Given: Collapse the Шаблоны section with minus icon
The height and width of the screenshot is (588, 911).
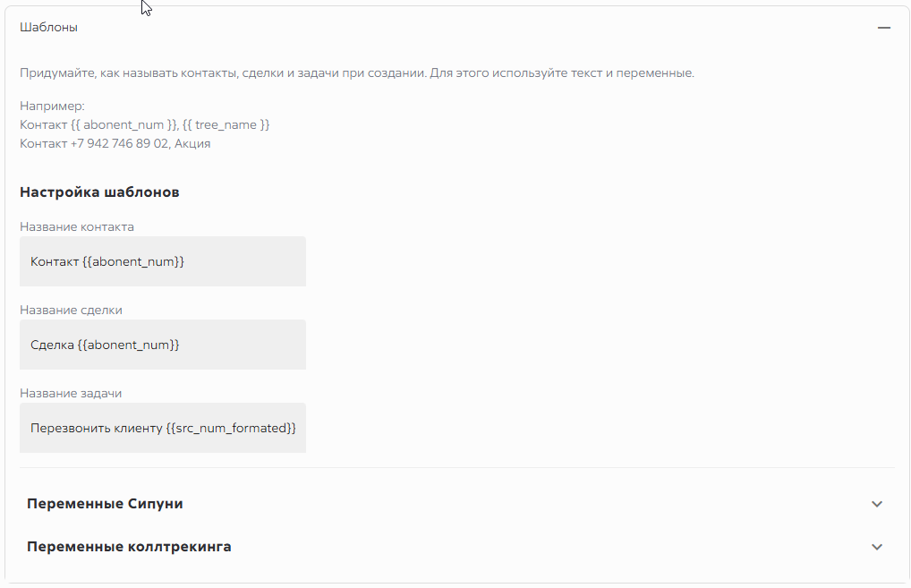Looking at the screenshot, I should coord(883,28).
